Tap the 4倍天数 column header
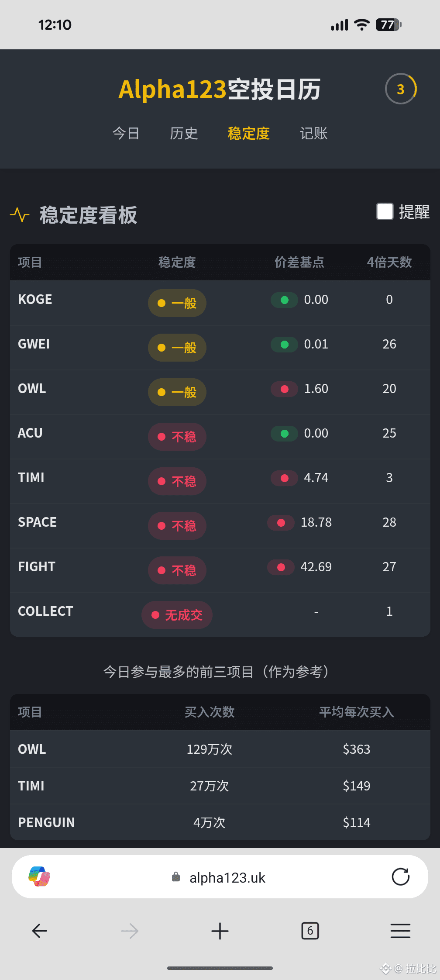 (389, 262)
